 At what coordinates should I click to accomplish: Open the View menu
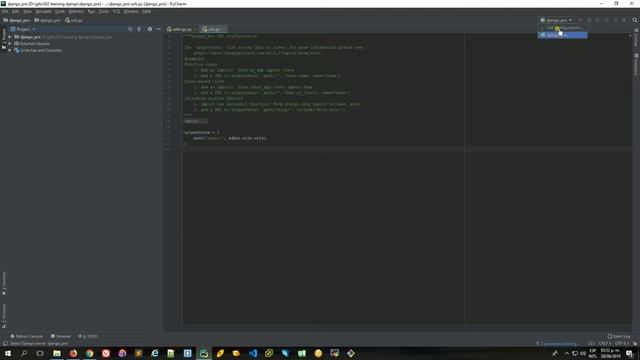click(27, 12)
